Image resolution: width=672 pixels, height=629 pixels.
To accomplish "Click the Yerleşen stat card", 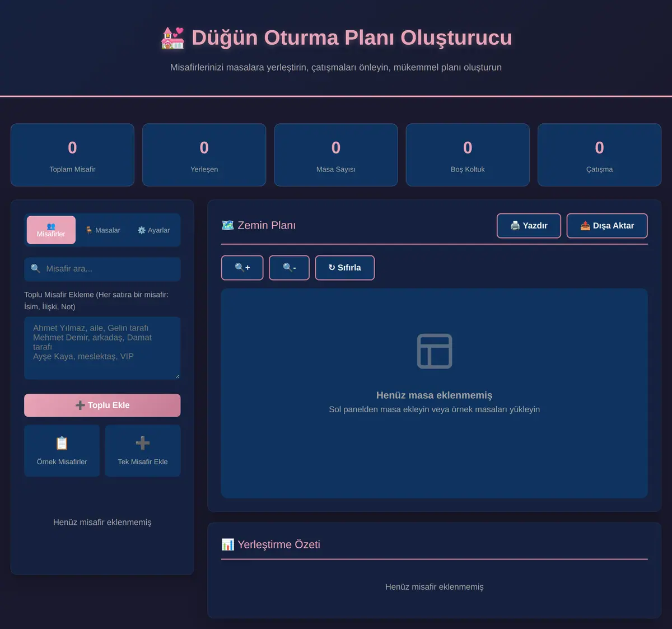I will pos(204,155).
